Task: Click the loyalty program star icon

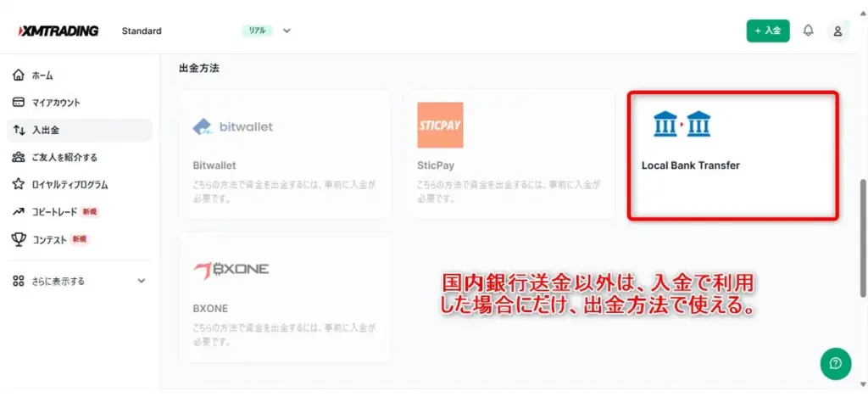Action: coord(19,184)
